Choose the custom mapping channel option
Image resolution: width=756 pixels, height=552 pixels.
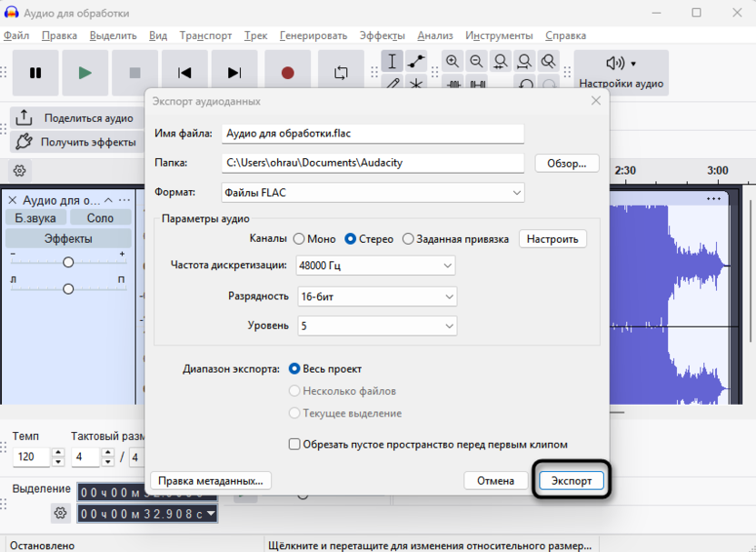tap(408, 239)
